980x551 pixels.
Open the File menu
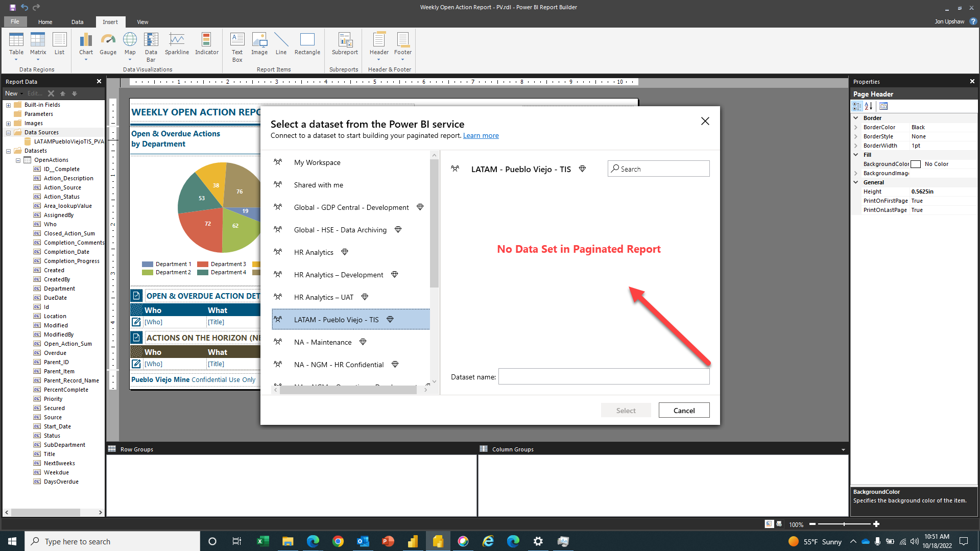point(15,21)
